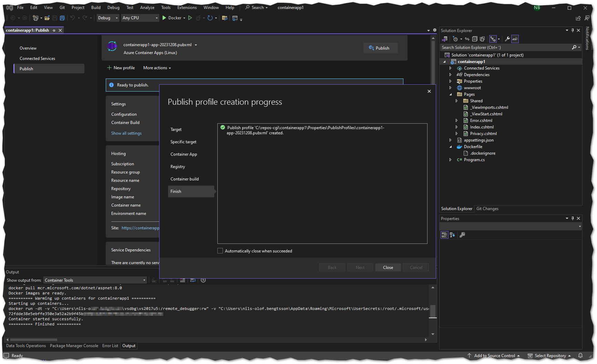Click the clock timestamp icon in Output toolbar
Screen dimensions: 597x364
pos(203,280)
